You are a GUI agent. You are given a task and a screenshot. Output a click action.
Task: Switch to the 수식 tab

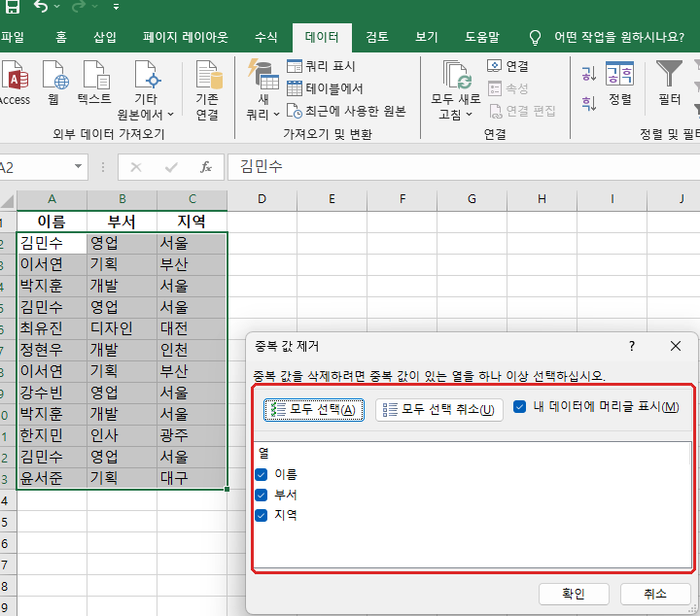266,37
